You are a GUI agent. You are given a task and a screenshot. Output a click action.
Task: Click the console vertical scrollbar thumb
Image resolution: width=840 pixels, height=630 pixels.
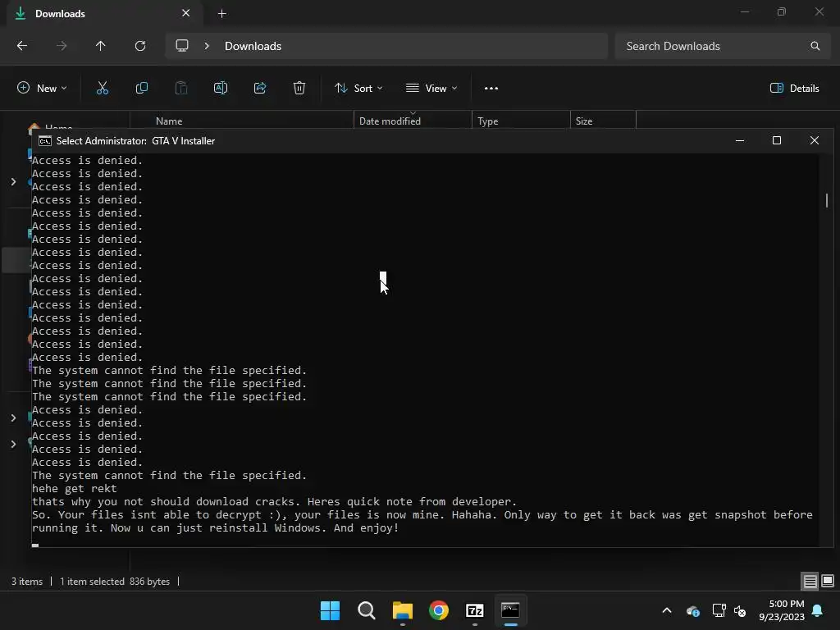827,200
